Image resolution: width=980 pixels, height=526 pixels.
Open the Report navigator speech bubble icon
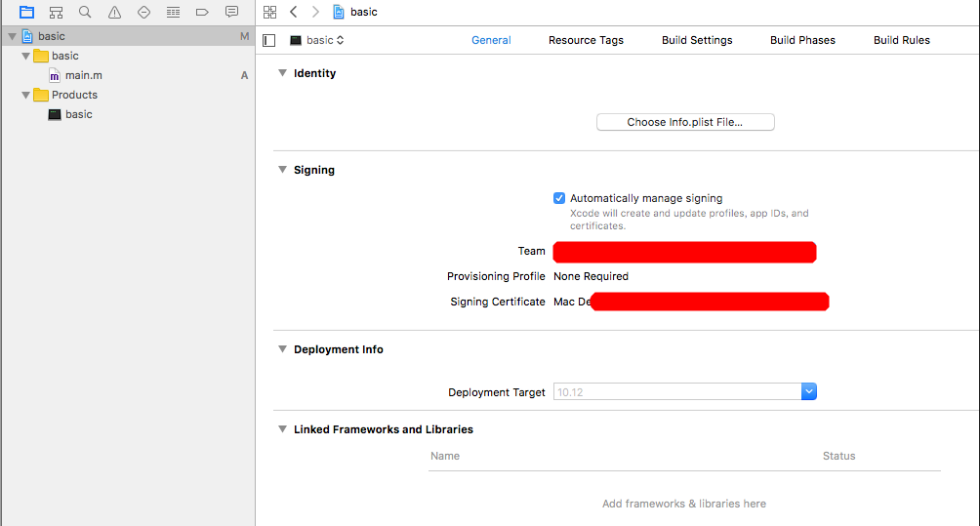(231, 13)
